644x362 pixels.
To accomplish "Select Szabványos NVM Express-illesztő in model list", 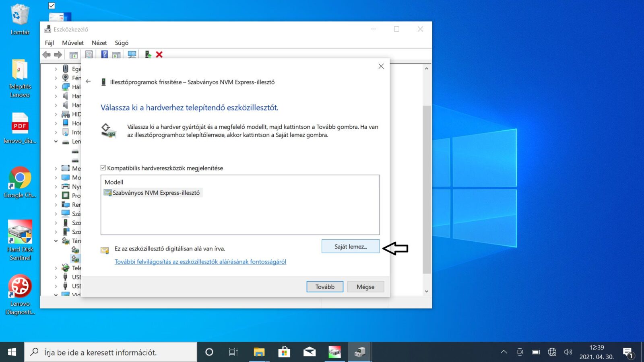I will tap(156, 193).
